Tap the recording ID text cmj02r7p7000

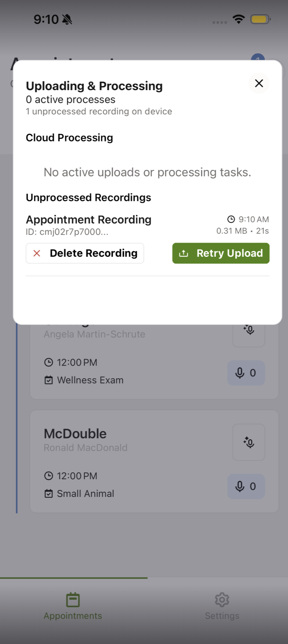click(67, 232)
